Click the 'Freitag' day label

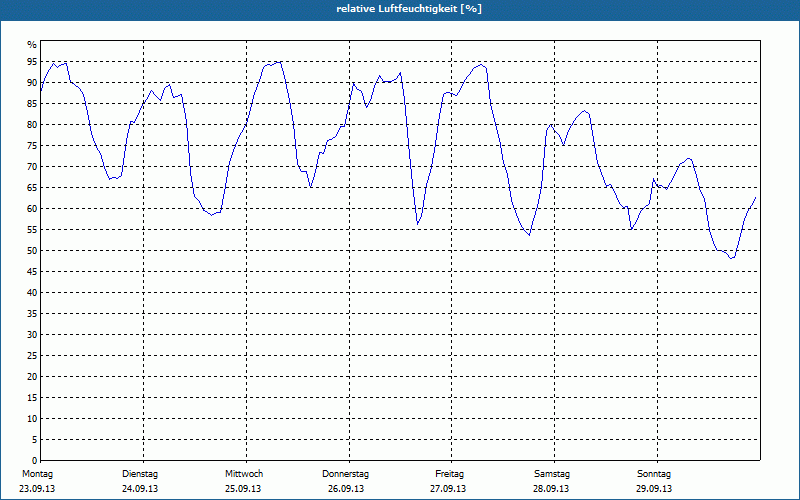point(449,474)
